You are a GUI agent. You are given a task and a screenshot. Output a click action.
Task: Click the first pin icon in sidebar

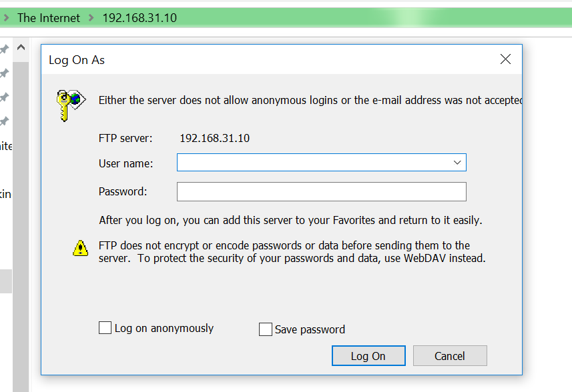point(4,49)
